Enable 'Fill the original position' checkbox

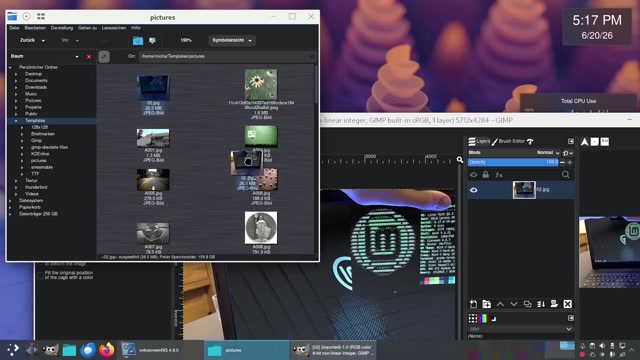coord(40,275)
